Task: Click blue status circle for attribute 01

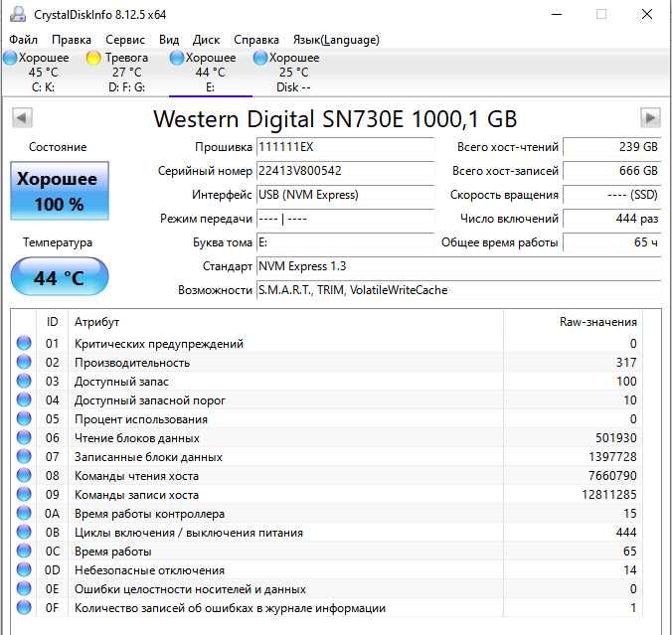Action: (x=24, y=344)
